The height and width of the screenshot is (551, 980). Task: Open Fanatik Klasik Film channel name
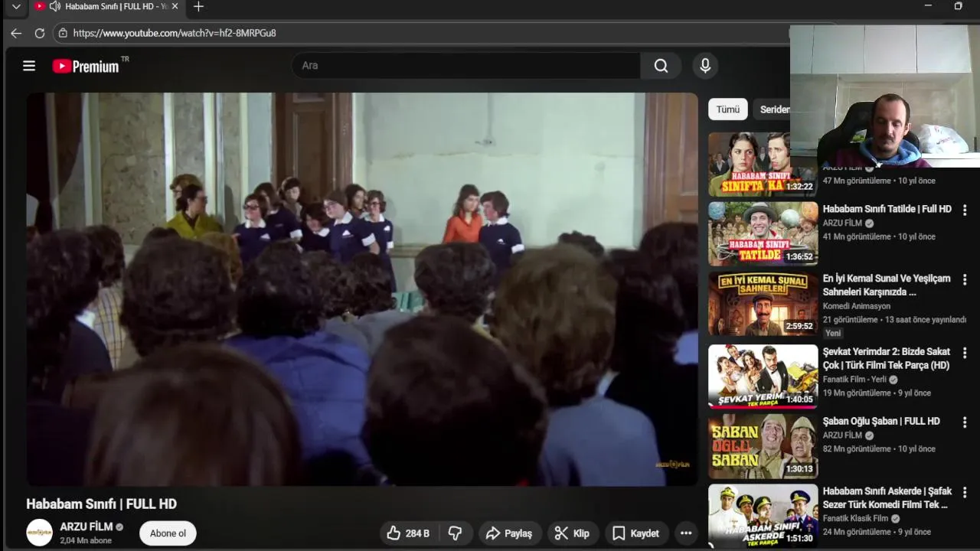pos(855,518)
